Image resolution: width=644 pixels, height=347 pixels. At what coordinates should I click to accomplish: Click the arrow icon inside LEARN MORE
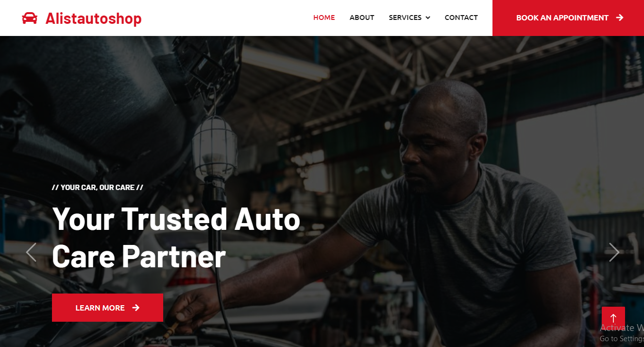click(136, 308)
